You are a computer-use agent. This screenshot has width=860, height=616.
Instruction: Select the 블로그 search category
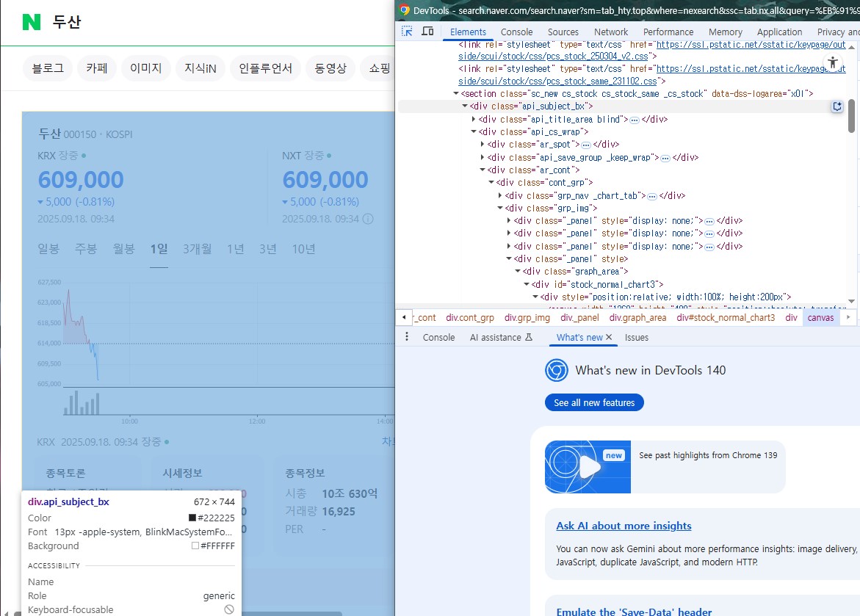48,68
